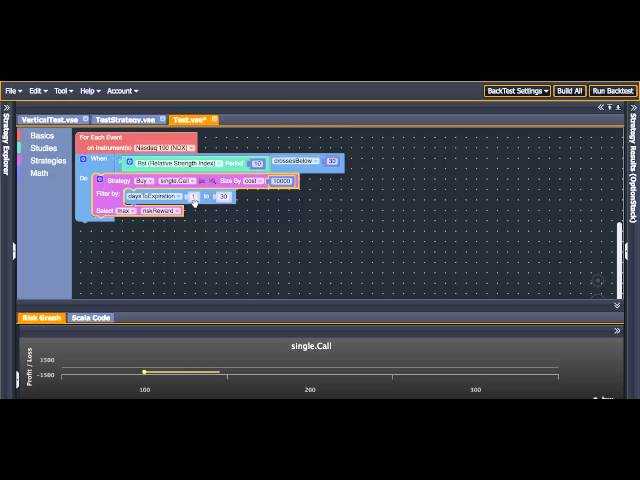Viewport: 640px width, 480px height.
Task: Close the TestStrategy.vse tab icon
Action: pyautogui.click(x=162, y=119)
